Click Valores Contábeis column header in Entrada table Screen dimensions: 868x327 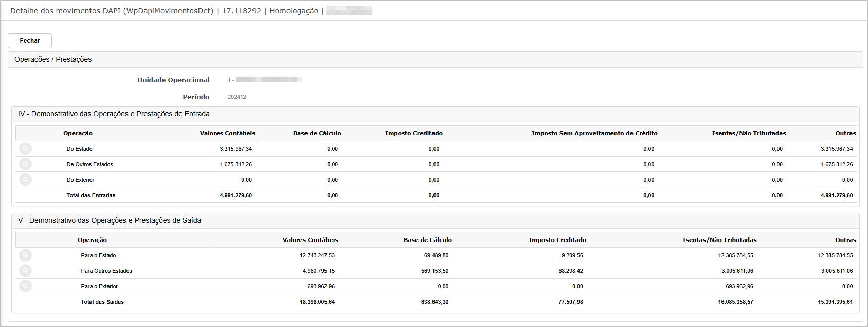click(227, 133)
